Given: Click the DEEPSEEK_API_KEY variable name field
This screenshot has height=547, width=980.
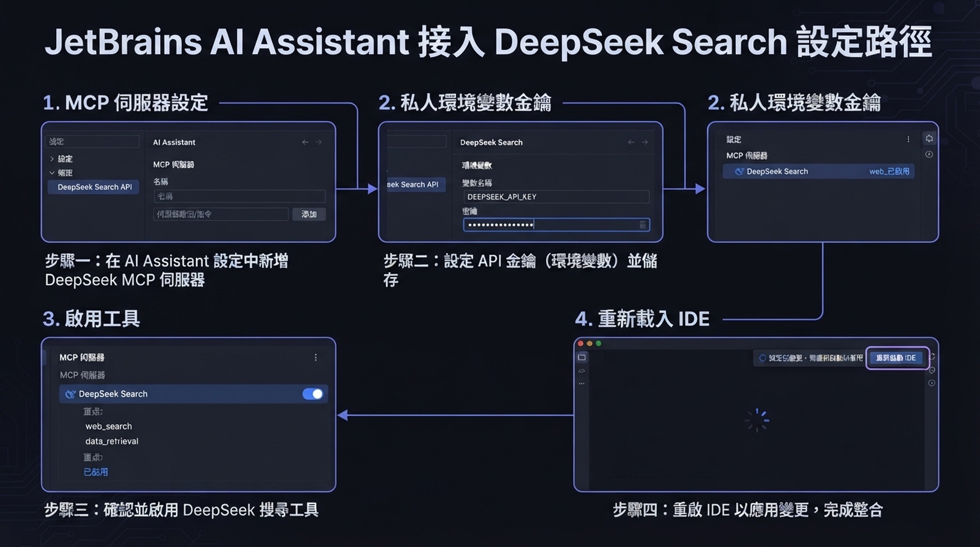Looking at the screenshot, I should click(556, 197).
